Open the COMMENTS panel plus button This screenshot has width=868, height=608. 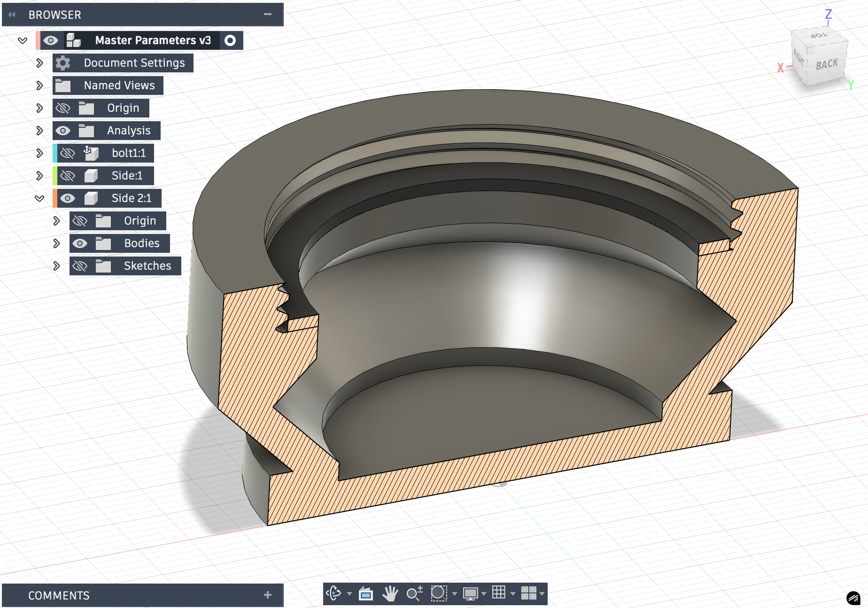(x=268, y=595)
